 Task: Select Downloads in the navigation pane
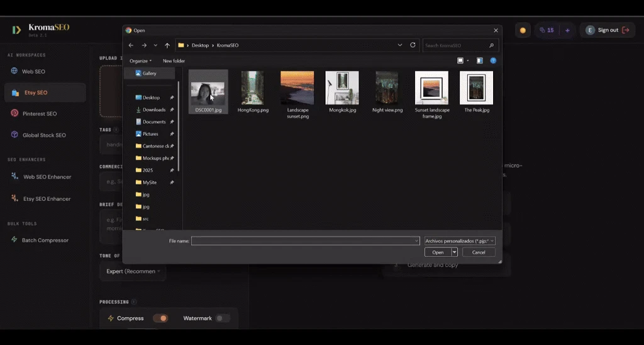coord(153,110)
